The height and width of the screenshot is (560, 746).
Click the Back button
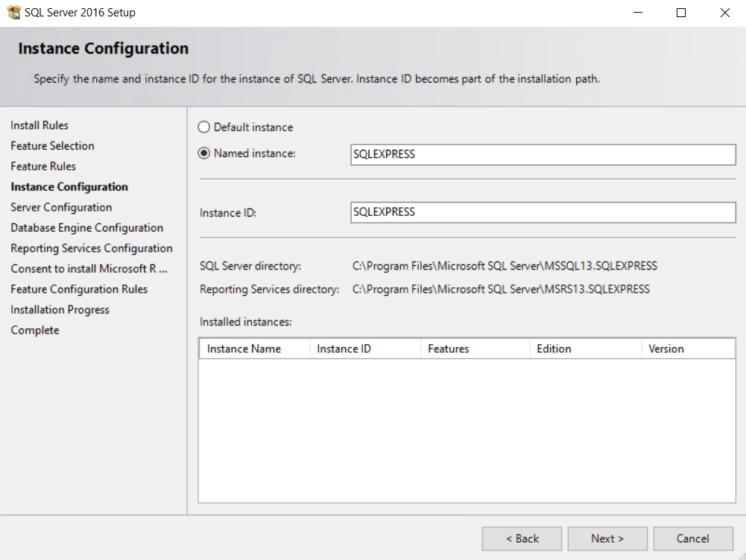pos(522,538)
